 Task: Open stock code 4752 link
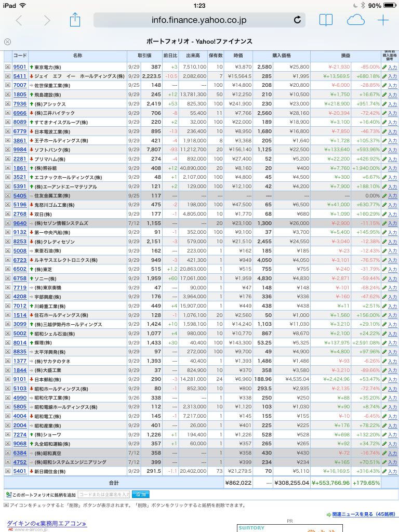pyautogui.click(x=20, y=462)
